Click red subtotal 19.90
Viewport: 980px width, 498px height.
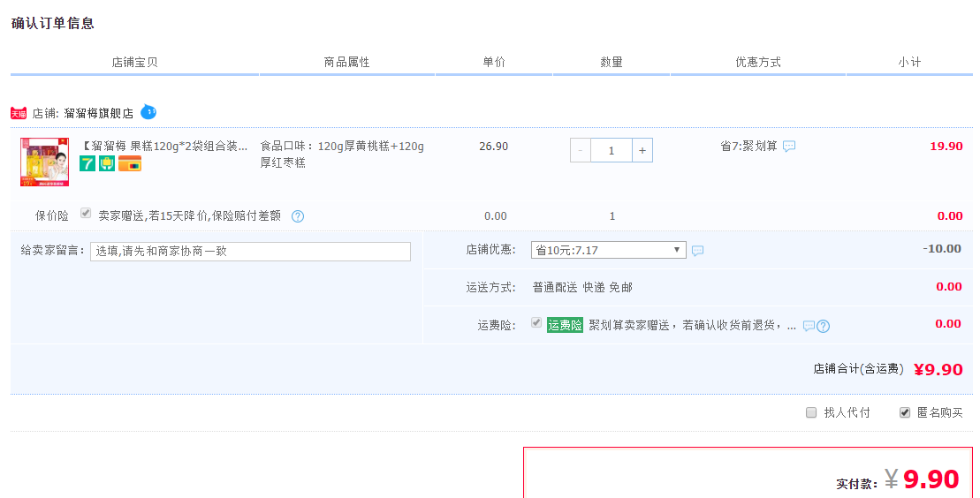[946, 147]
